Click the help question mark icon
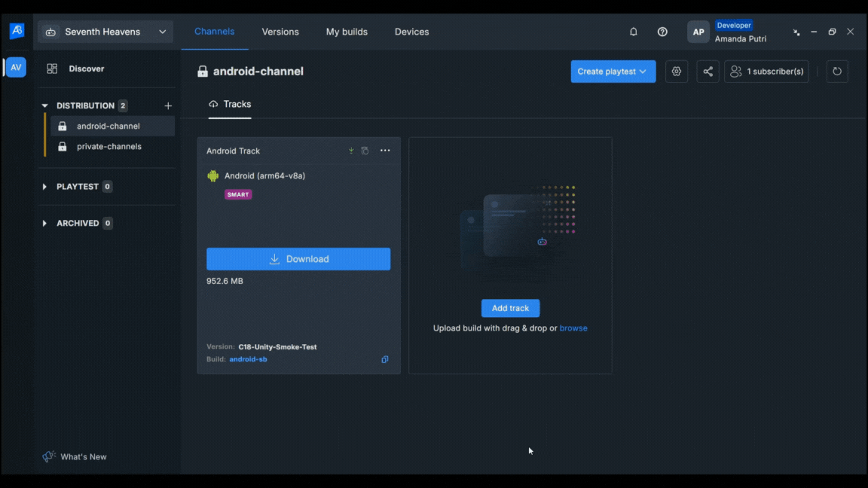 (x=662, y=32)
